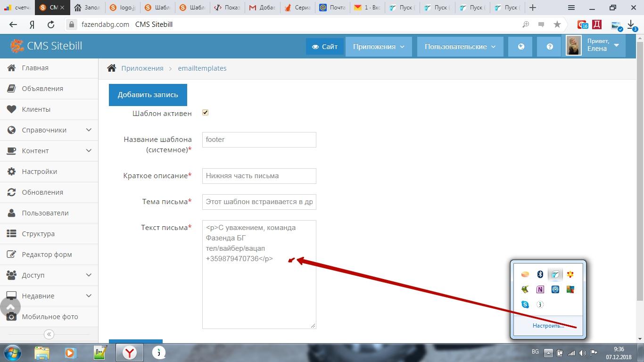Open Объявления in the sidebar
This screenshot has height=362, width=644.
(x=42, y=89)
